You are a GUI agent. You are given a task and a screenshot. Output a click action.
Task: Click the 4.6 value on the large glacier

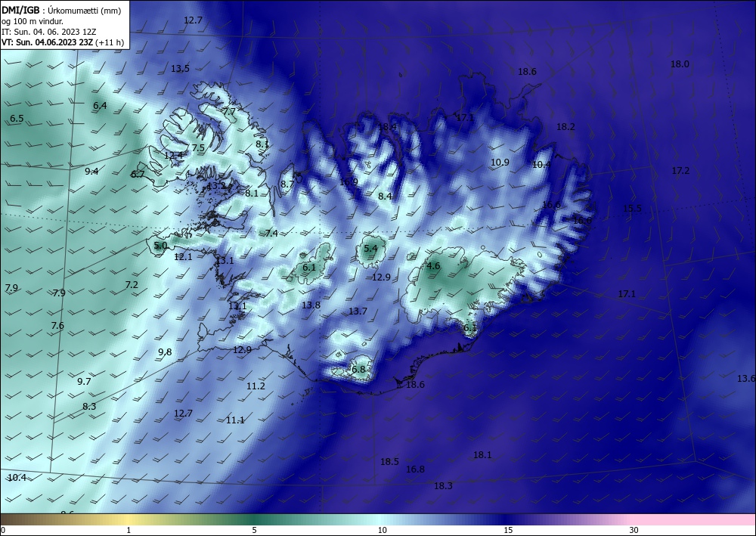coord(433,266)
